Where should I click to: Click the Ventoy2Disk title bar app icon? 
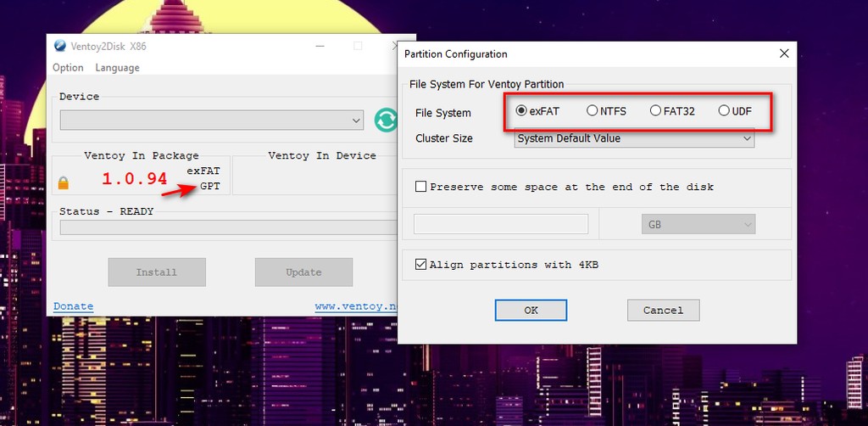(60, 46)
